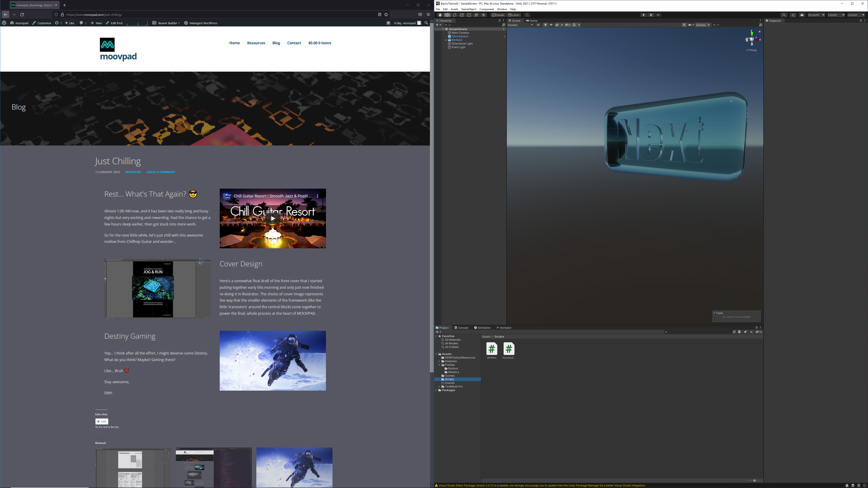The width and height of the screenshot is (868, 488).
Task: Select DynamicE... script asset
Action: (509, 351)
